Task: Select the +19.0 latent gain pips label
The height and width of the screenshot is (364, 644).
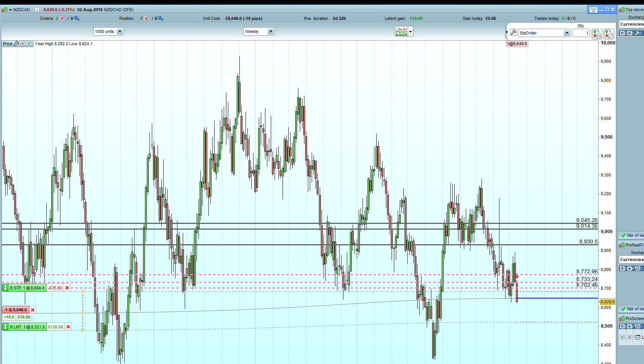Action: click(9, 317)
